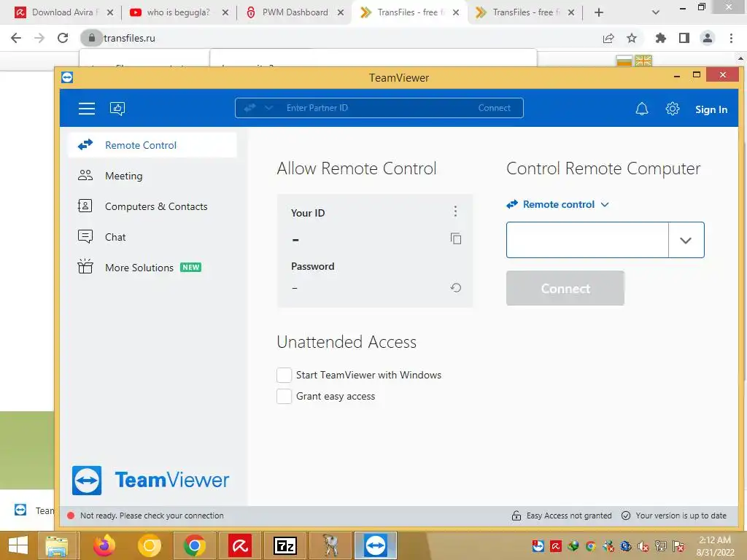Open Chrome extensions puzzle icon
The height and width of the screenshot is (560, 747).
[x=660, y=38]
